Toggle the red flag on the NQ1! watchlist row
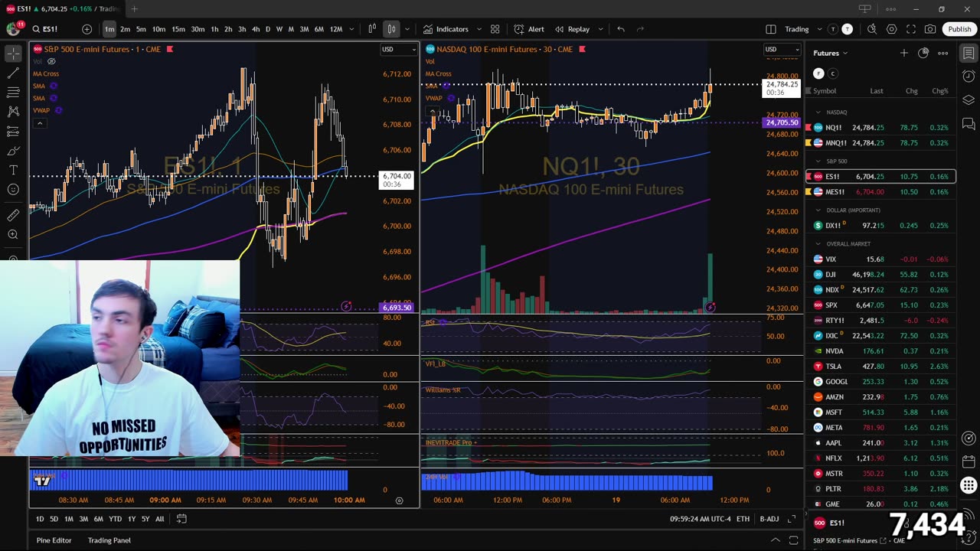980x551 pixels. point(808,127)
